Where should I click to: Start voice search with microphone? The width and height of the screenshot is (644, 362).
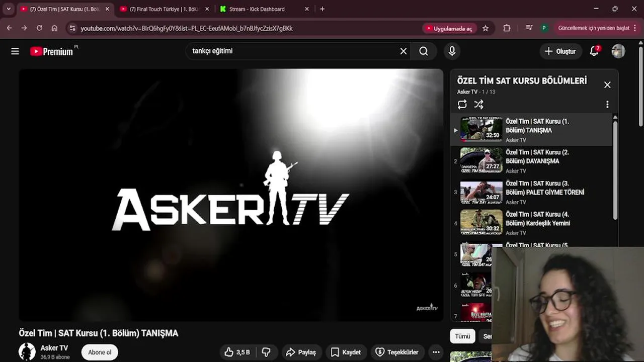tap(452, 51)
